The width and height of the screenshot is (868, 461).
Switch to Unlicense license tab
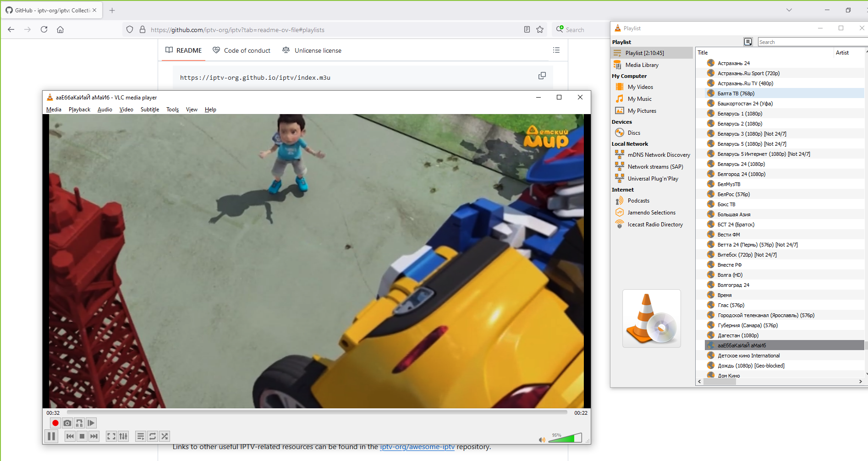pyautogui.click(x=312, y=50)
